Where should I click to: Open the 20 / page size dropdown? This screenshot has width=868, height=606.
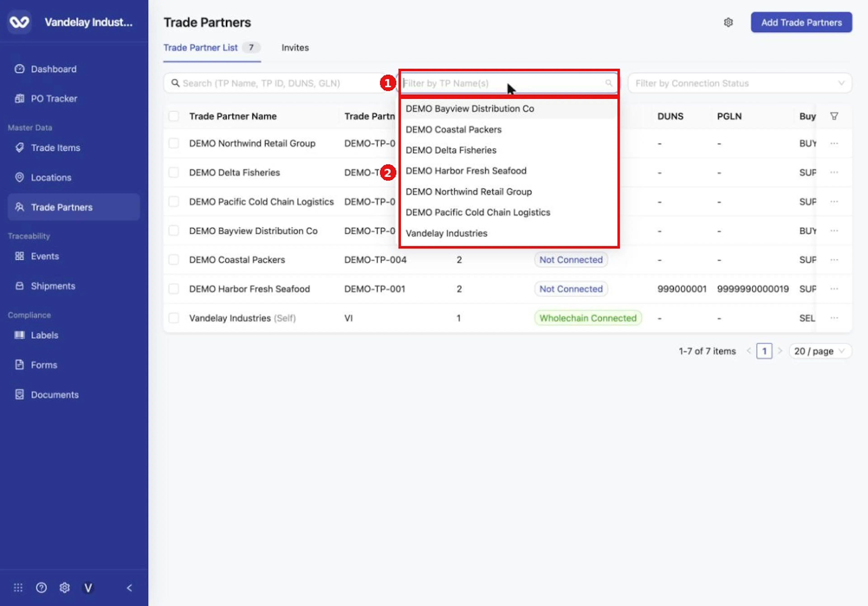point(820,351)
